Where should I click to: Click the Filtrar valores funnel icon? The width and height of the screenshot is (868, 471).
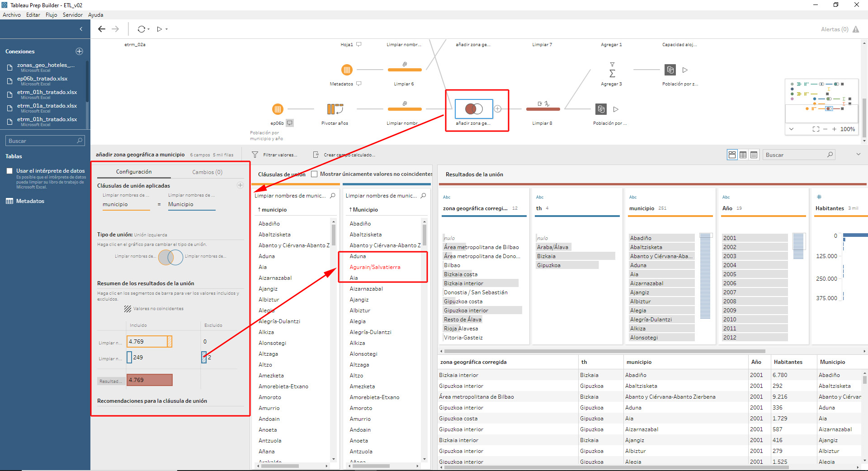(255, 155)
